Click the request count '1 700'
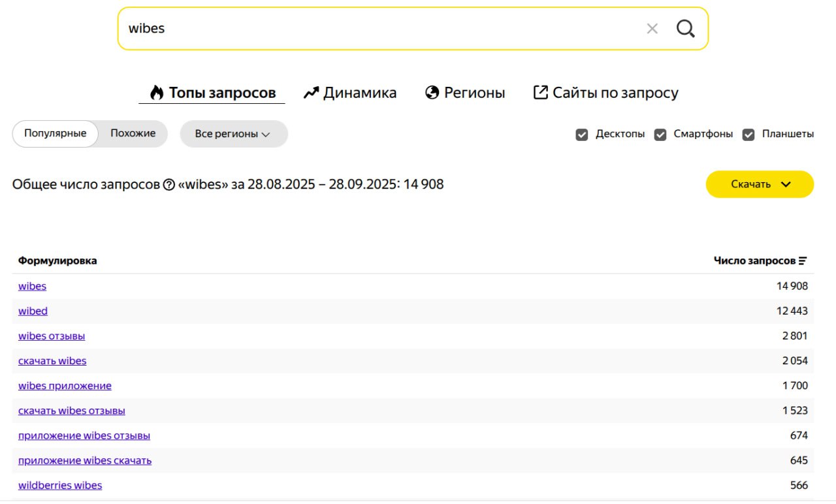Viewport: 836px width, 504px height. click(x=795, y=386)
